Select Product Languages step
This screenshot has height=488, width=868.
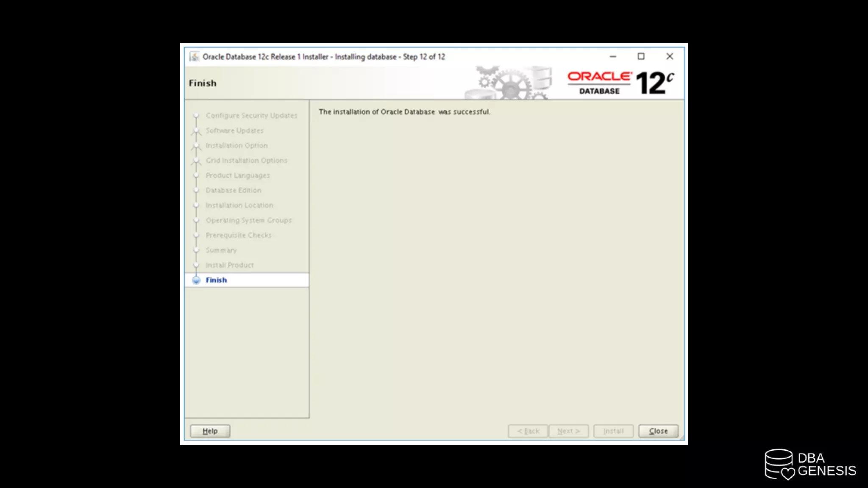237,175
